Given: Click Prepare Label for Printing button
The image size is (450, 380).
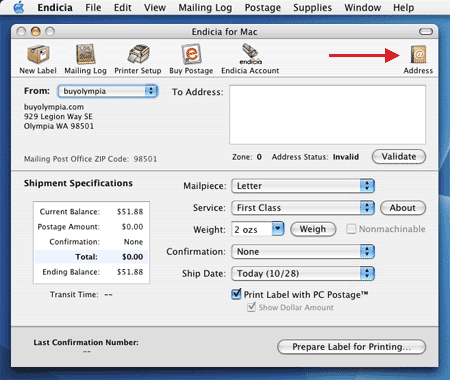Looking at the screenshot, I should (x=351, y=347).
